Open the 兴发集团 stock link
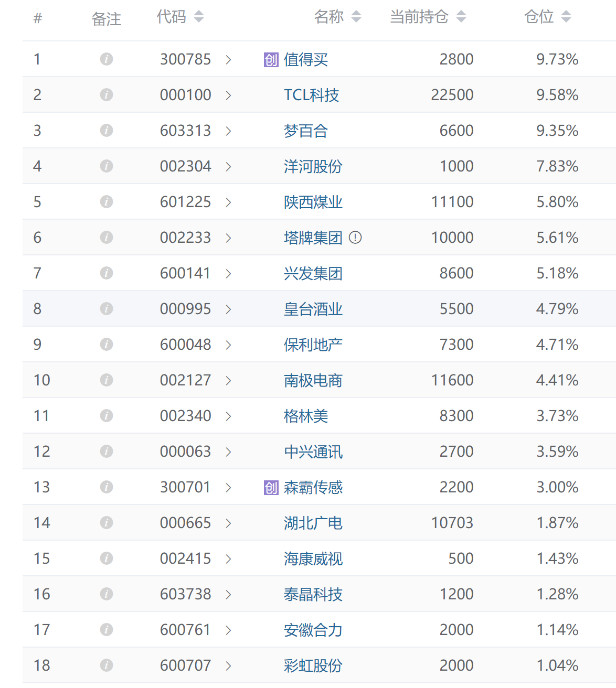 click(313, 274)
